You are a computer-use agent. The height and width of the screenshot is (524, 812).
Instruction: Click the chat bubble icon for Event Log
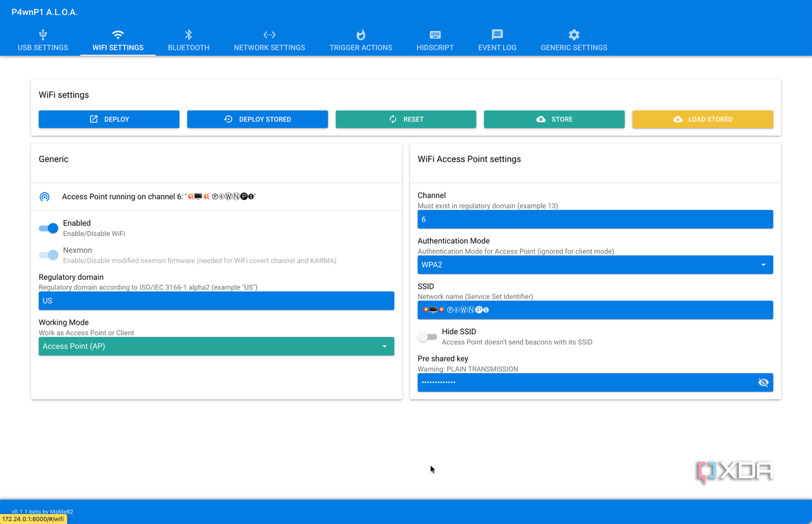497,35
